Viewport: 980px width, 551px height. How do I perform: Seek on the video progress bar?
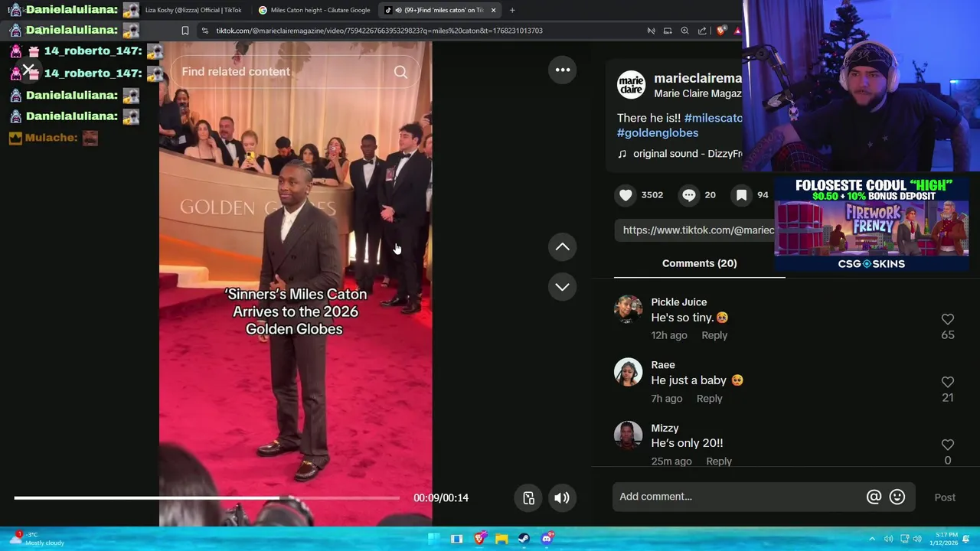[207, 498]
